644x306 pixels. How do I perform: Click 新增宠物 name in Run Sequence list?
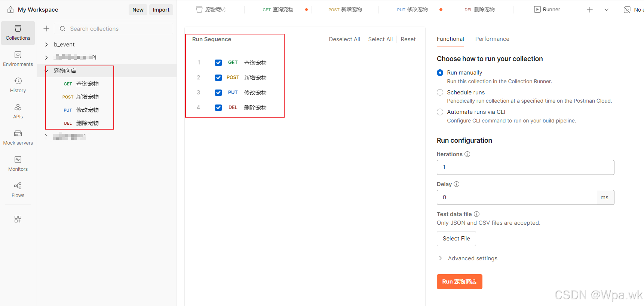(255, 78)
